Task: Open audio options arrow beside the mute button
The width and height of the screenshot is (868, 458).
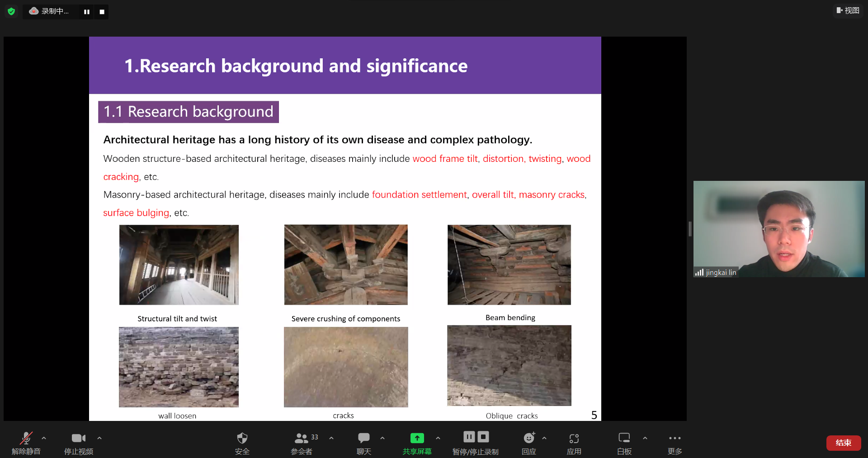Action: click(44, 438)
